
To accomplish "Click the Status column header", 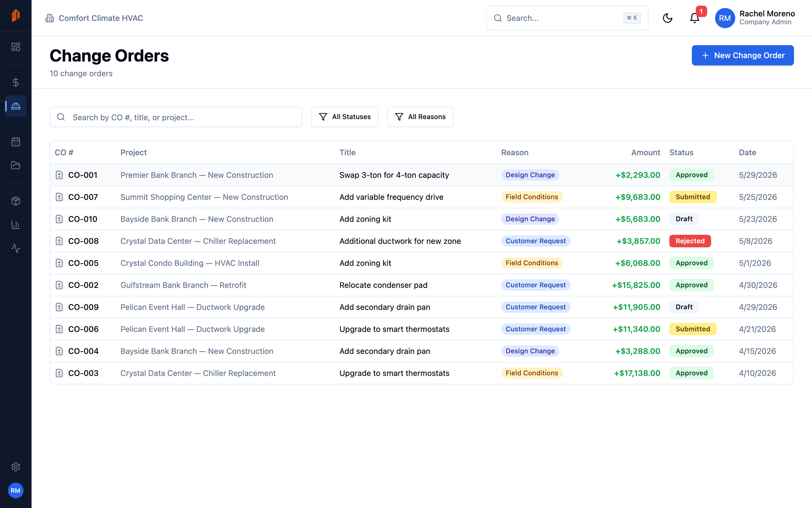I will 681,152.
